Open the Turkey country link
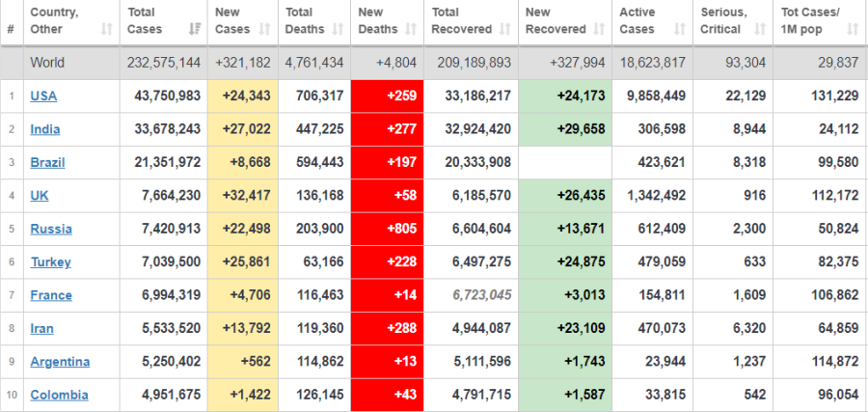This screenshot has height=412, width=868. (51, 261)
